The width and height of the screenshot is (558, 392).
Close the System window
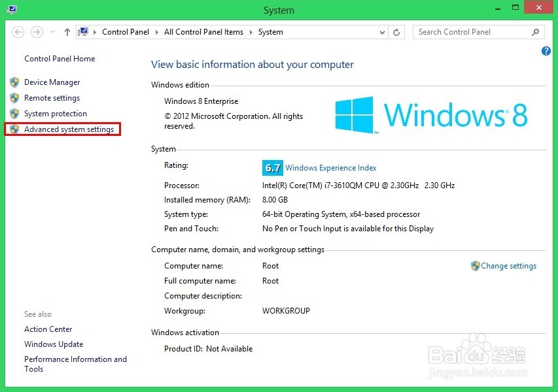point(539,7)
